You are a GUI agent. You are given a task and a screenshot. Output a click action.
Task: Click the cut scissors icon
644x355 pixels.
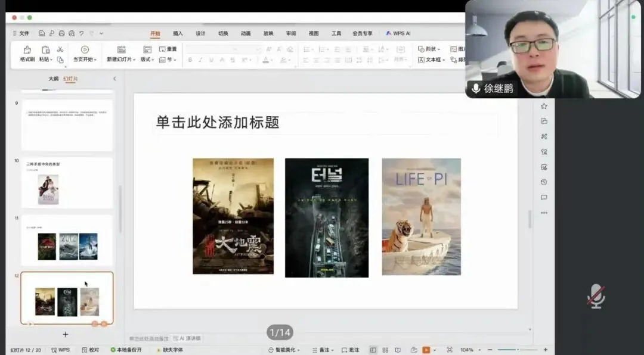[60, 49]
